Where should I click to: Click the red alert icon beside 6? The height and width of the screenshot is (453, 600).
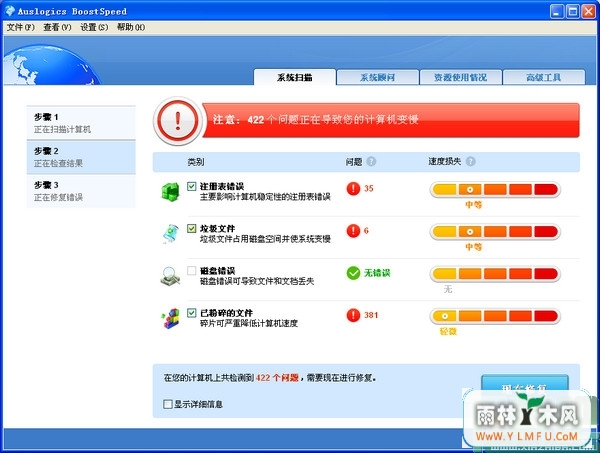(353, 230)
